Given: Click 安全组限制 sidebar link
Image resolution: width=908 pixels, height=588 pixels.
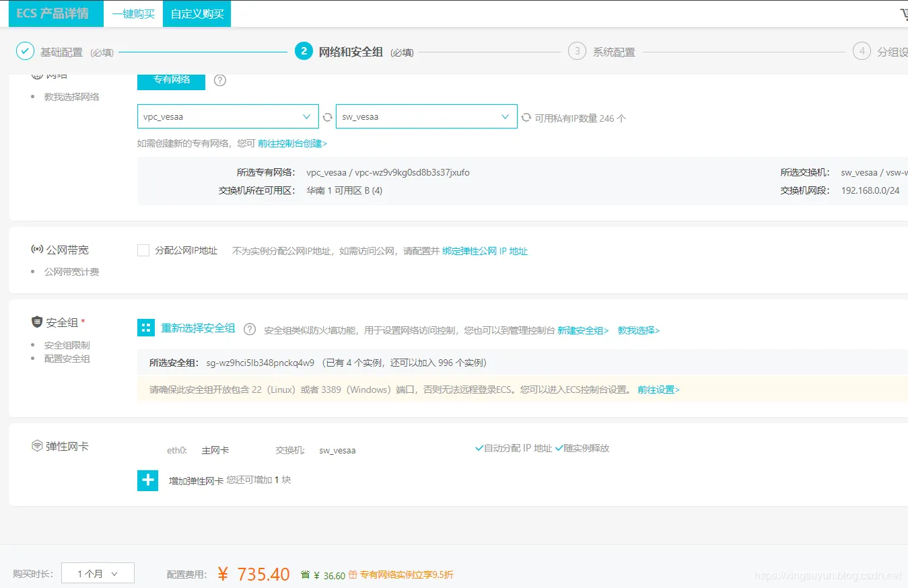Looking at the screenshot, I should (67, 345).
